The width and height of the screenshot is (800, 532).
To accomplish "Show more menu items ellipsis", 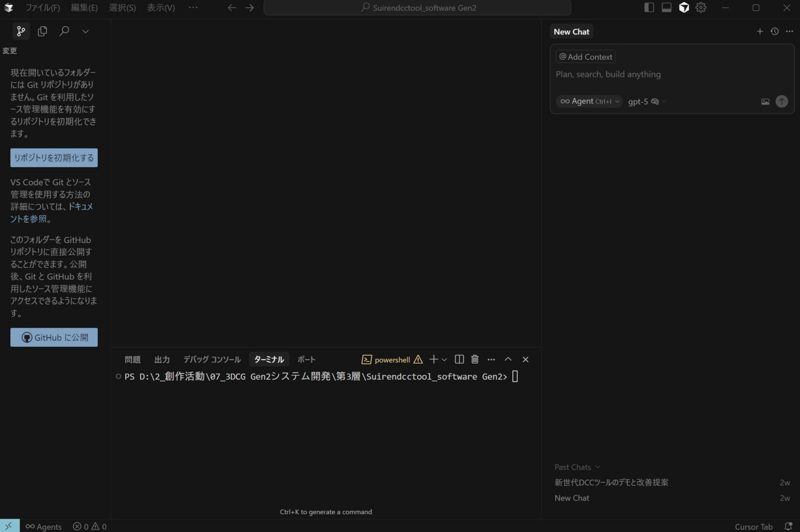I will [x=193, y=8].
